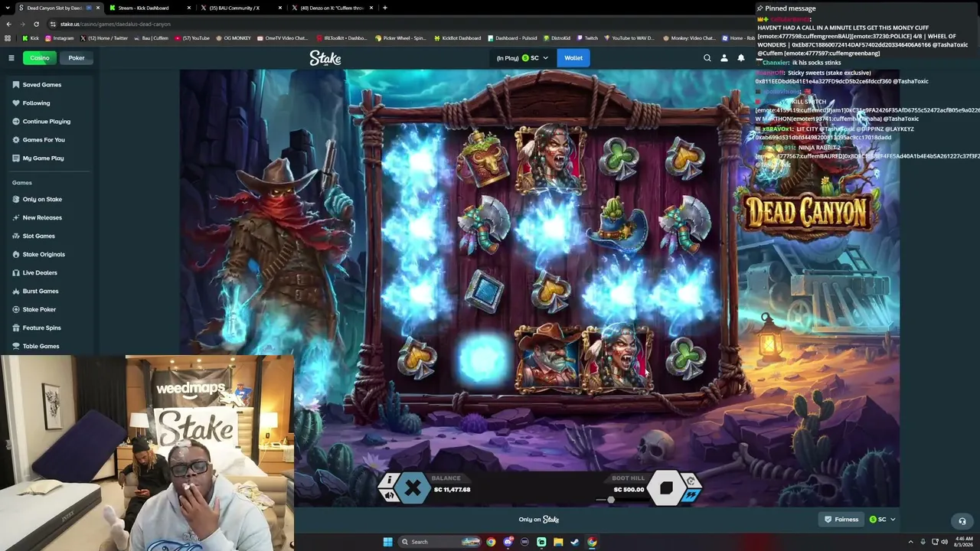Open the site search magnifier

click(707, 58)
